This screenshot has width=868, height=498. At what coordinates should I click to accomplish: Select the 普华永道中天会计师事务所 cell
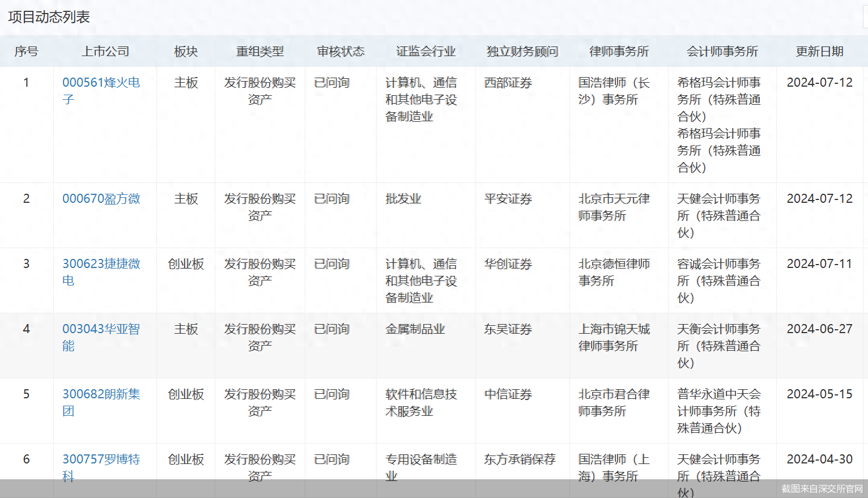point(719,411)
